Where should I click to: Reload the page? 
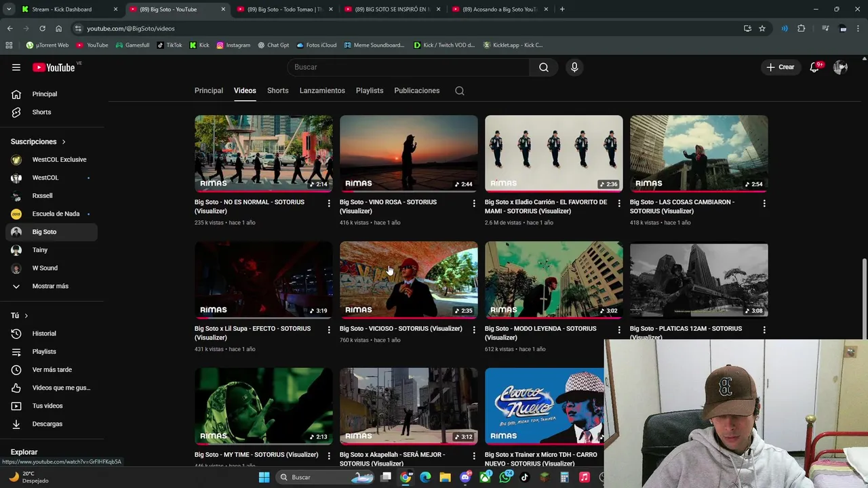[42, 28]
